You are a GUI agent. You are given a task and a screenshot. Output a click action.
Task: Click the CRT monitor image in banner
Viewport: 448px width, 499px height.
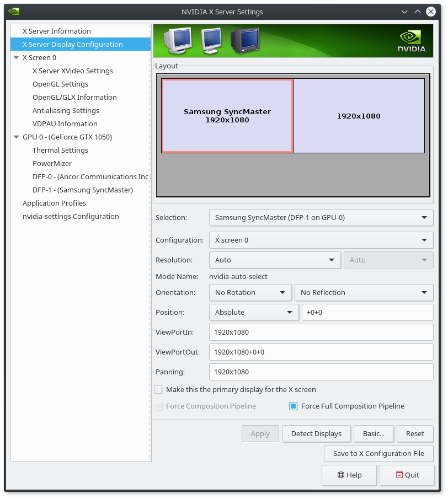(x=178, y=40)
